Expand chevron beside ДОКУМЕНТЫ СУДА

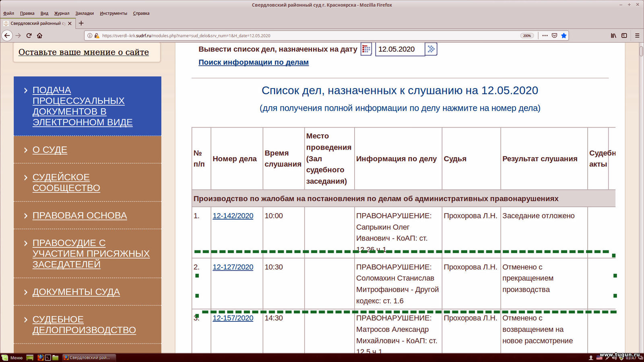point(26,292)
